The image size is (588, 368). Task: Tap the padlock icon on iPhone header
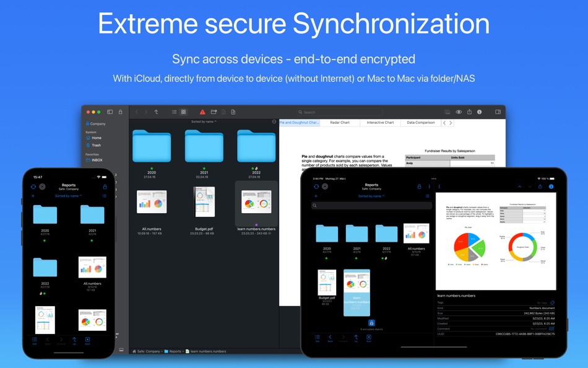tap(105, 186)
